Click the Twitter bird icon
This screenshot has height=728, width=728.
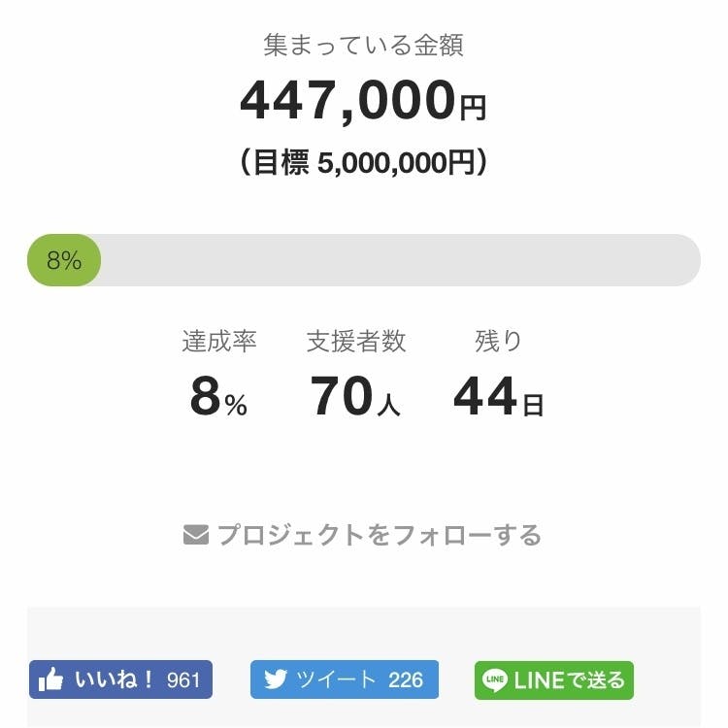[276, 679]
